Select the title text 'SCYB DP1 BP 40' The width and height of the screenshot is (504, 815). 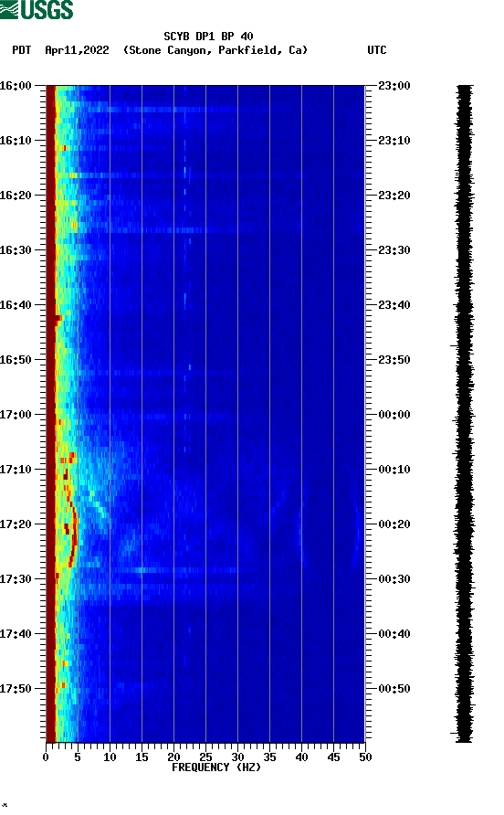(x=208, y=37)
